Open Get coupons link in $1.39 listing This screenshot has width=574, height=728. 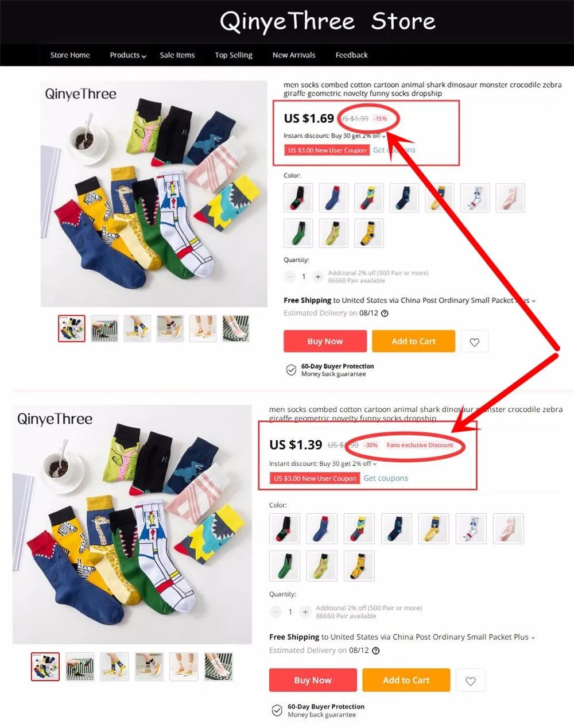(386, 478)
